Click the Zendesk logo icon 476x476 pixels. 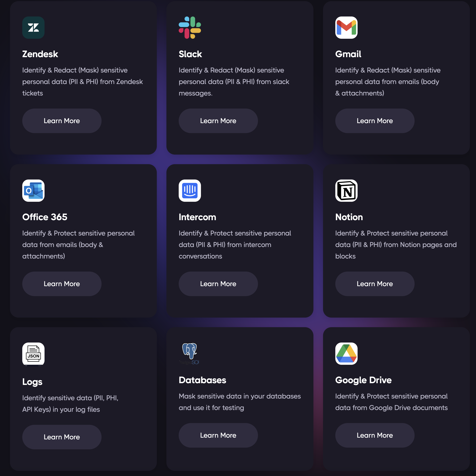(33, 28)
